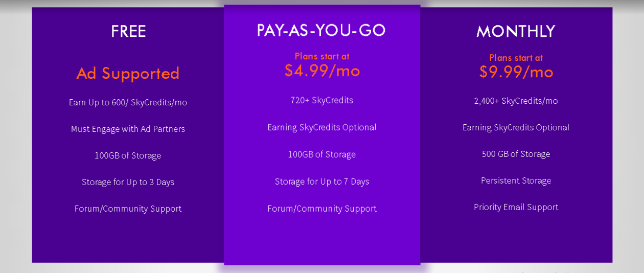Click 100GB of Storage in Pay-As-You-Go card
644x273 pixels.
322,154
